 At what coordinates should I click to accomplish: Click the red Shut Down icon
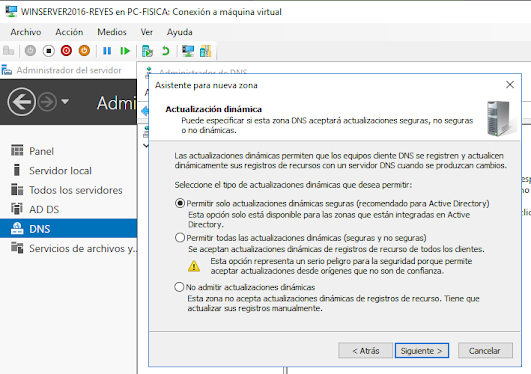coord(66,51)
